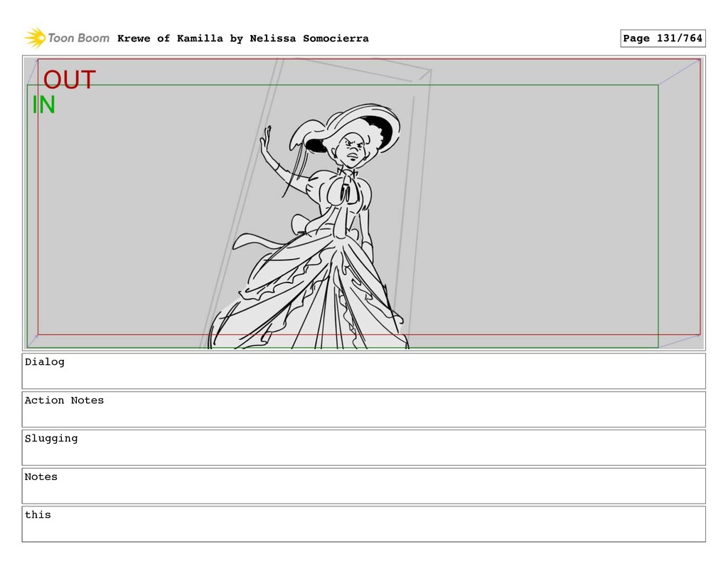Click inside the Dialog field

point(363,371)
